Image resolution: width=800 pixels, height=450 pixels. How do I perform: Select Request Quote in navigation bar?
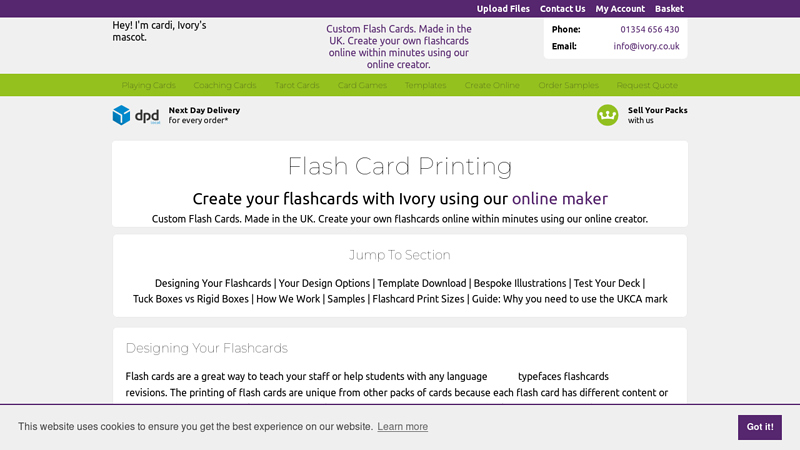click(647, 85)
